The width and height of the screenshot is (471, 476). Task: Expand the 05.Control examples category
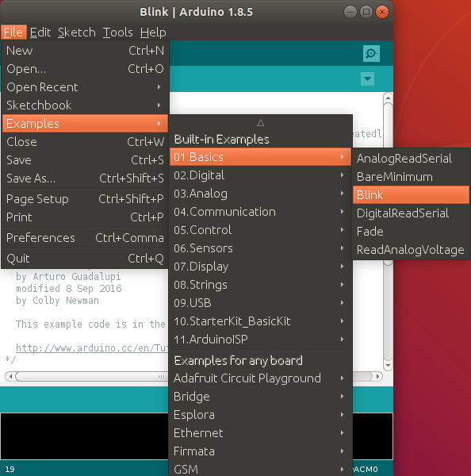point(260,230)
